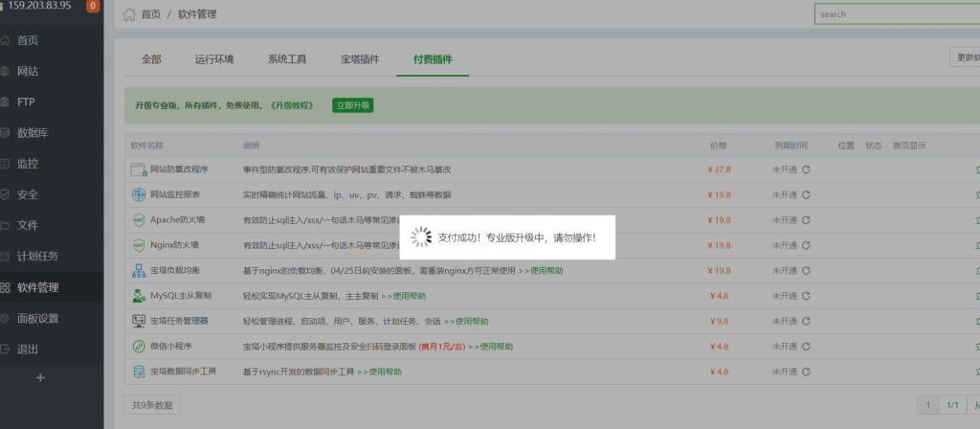Click the plus button at sidebar bottom
This screenshot has height=429, width=980.
pyautogui.click(x=40, y=378)
